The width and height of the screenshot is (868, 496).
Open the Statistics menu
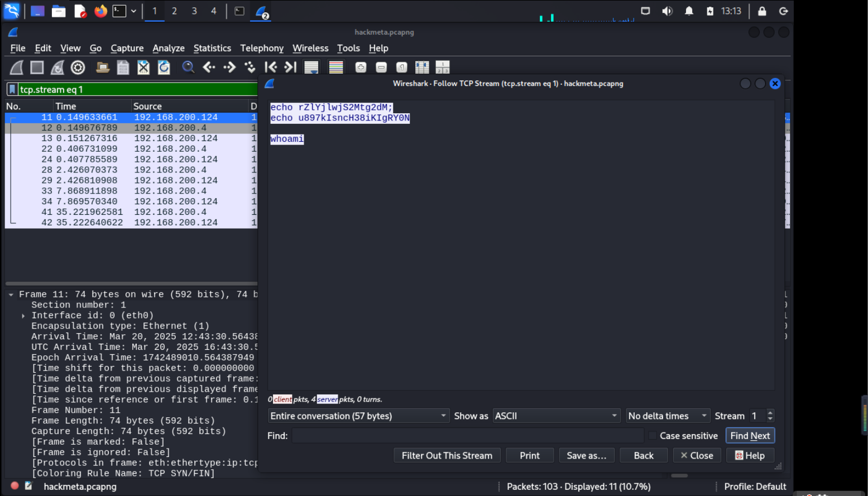[x=212, y=49]
